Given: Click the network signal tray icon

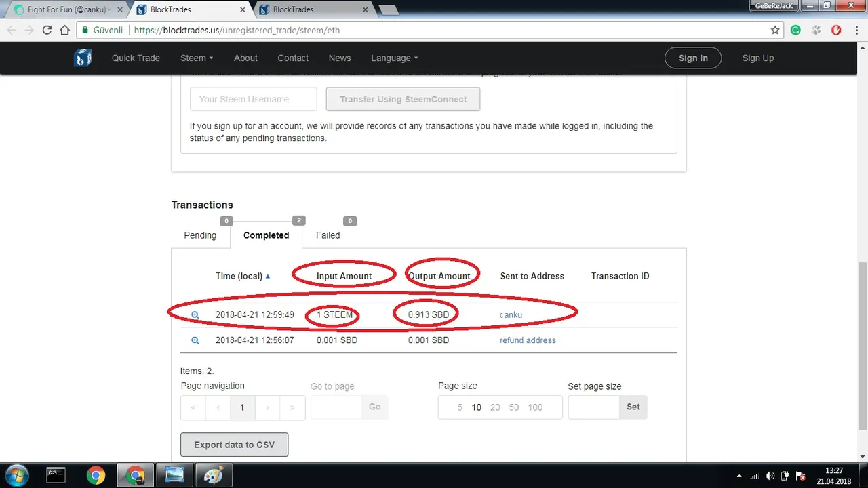Looking at the screenshot, I should point(755,476).
